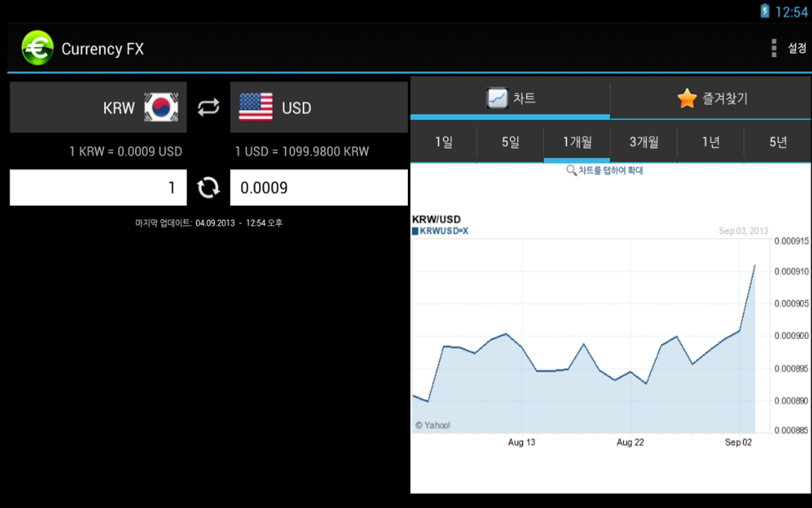The image size is (812, 508).
Task: Tap the 마지막 업데이트 timestamp text
Action: [x=209, y=223]
